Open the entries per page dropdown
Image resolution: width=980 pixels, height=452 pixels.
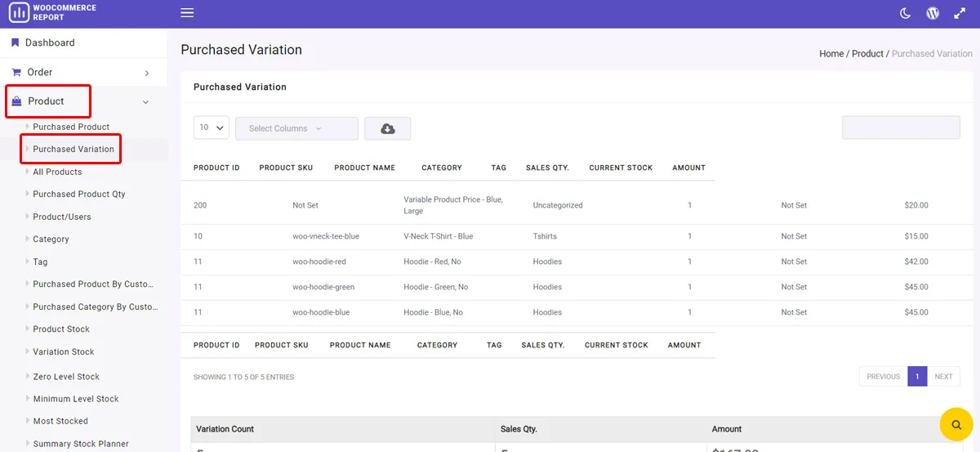[212, 128]
